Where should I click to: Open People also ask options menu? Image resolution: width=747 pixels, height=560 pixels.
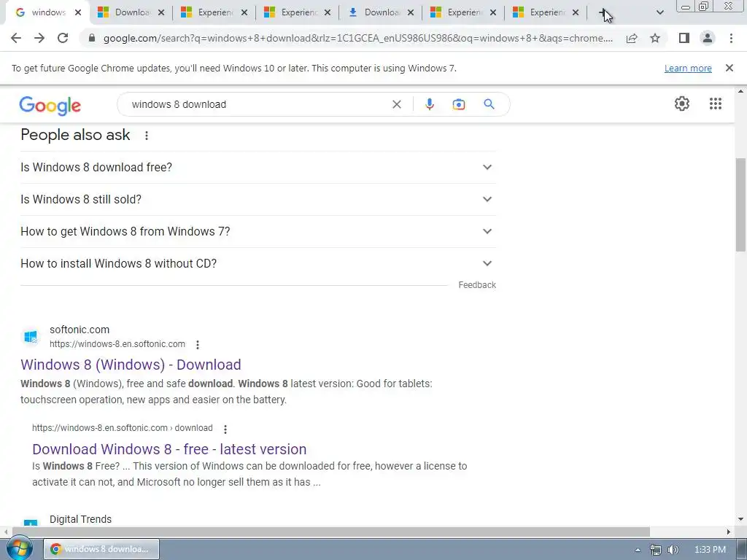pyautogui.click(x=147, y=136)
